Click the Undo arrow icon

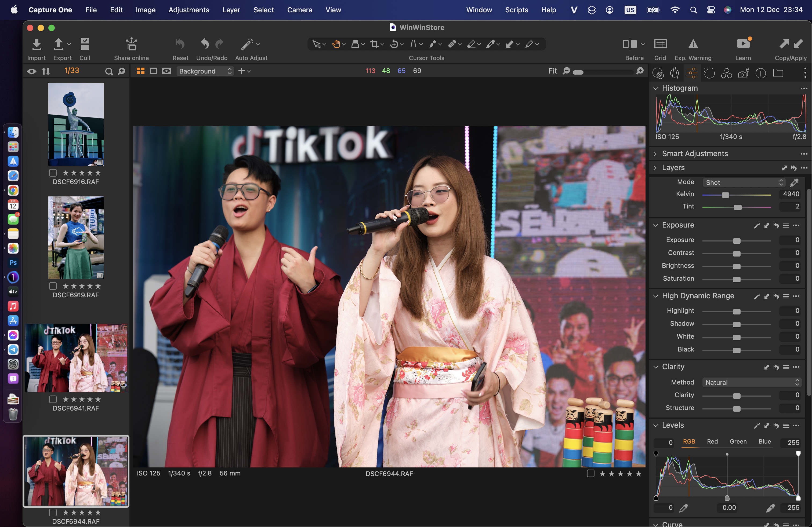[x=205, y=44]
